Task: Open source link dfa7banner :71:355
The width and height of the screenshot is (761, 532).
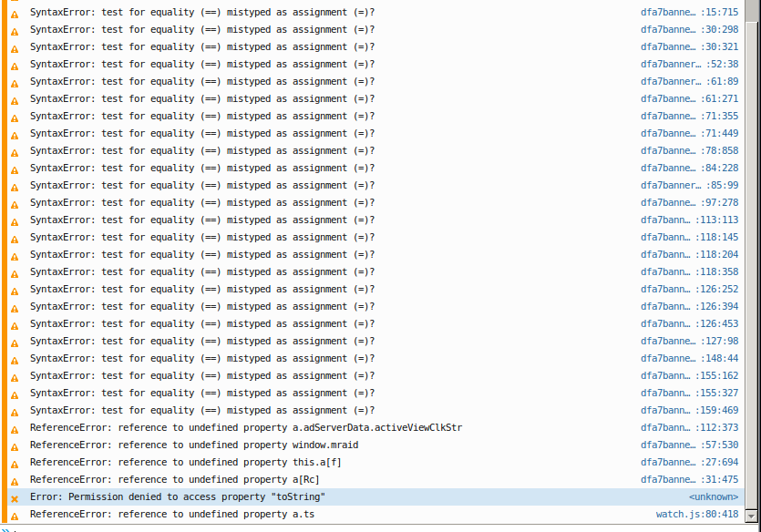Action: click(x=689, y=116)
